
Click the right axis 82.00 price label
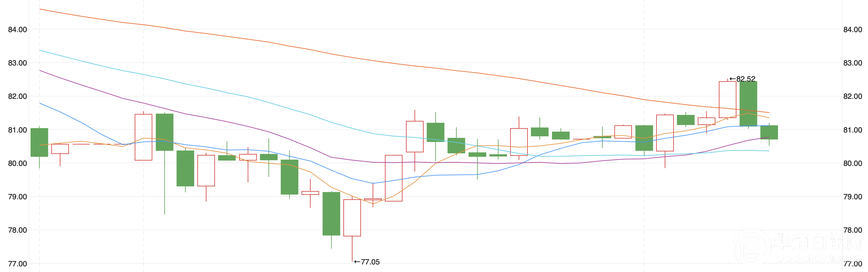(853, 96)
